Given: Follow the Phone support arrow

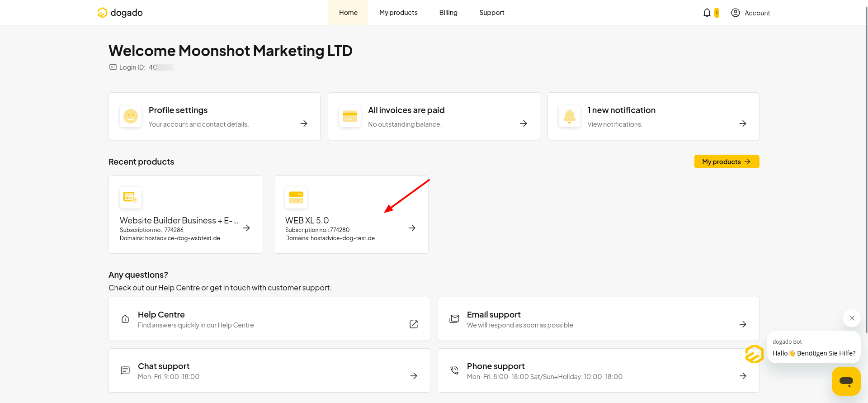Looking at the screenshot, I should point(743,376).
